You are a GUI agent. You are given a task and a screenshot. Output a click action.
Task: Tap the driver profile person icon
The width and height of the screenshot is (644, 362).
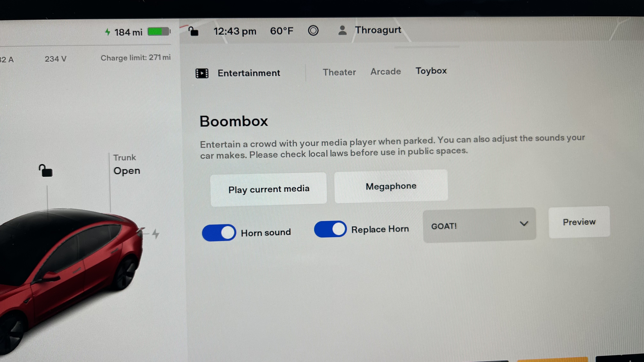[342, 30]
